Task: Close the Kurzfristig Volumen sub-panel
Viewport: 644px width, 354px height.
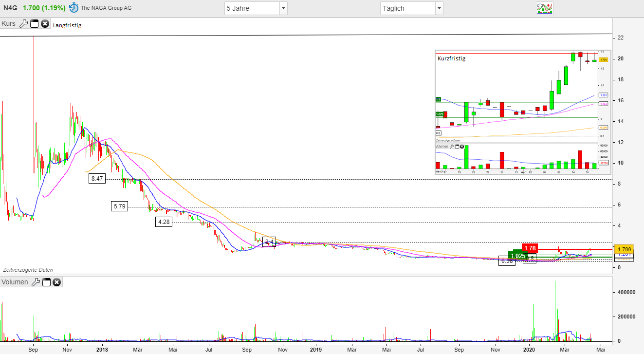Action: [x=461, y=146]
